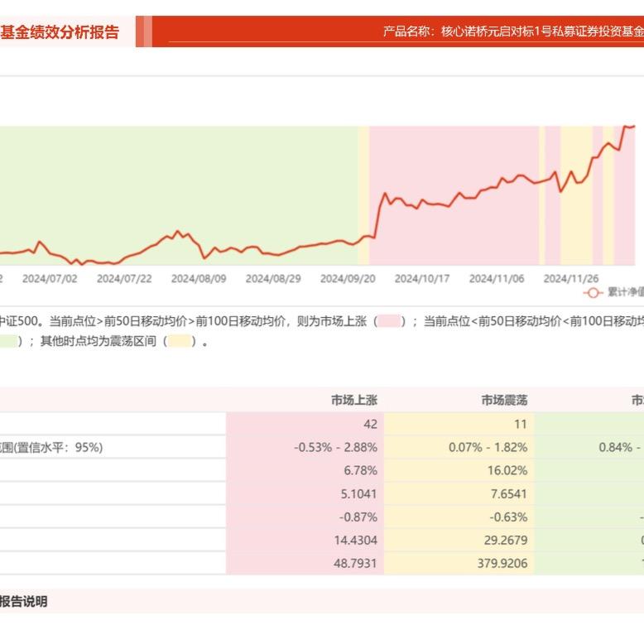Viewport: 644px width, 644px height.
Task: Open the 报告说明 section heading
Action: click(23, 602)
